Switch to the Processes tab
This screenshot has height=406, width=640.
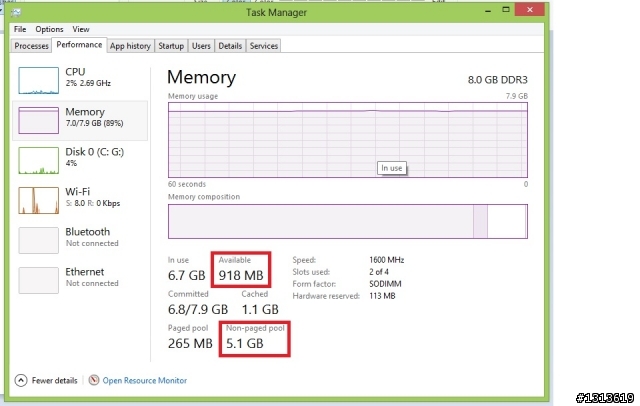click(32, 46)
